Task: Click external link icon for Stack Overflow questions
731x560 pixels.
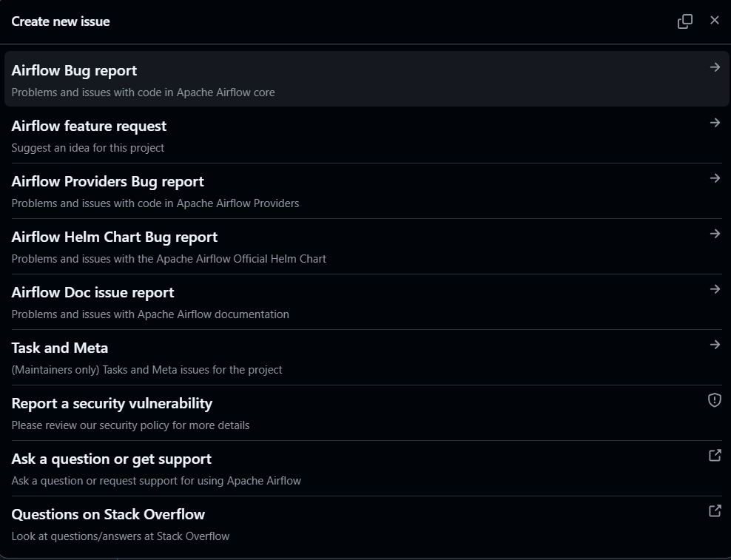Action: click(715, 511)
